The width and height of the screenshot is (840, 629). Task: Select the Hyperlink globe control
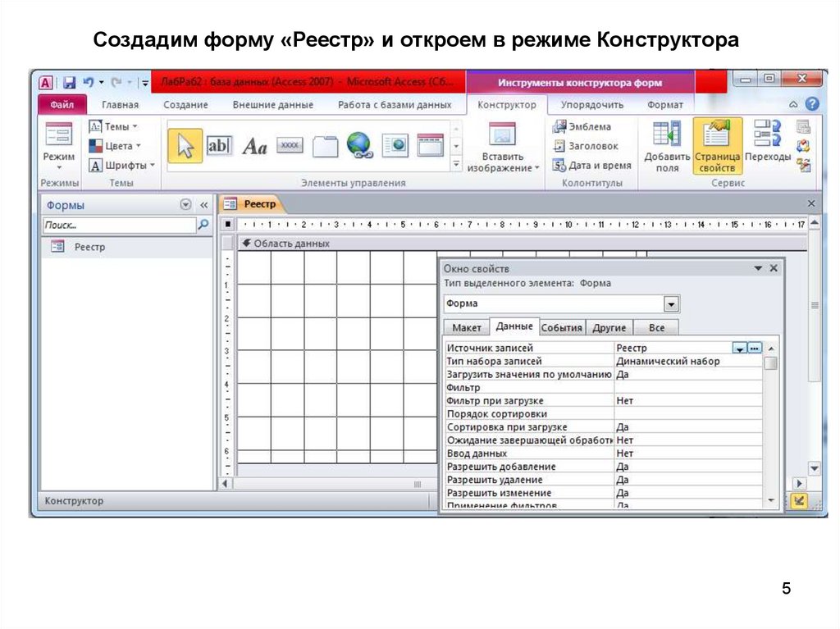click(359, 146)
